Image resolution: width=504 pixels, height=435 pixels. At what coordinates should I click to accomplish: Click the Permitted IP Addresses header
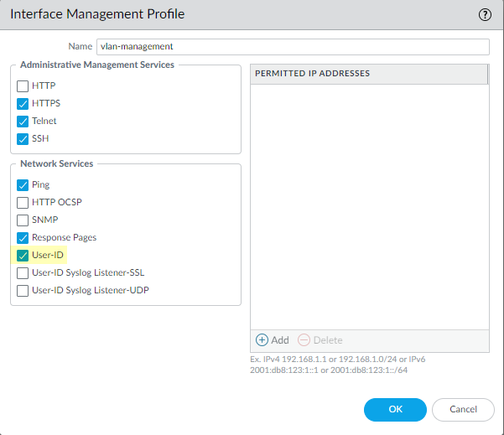click(x=369, y=74)
